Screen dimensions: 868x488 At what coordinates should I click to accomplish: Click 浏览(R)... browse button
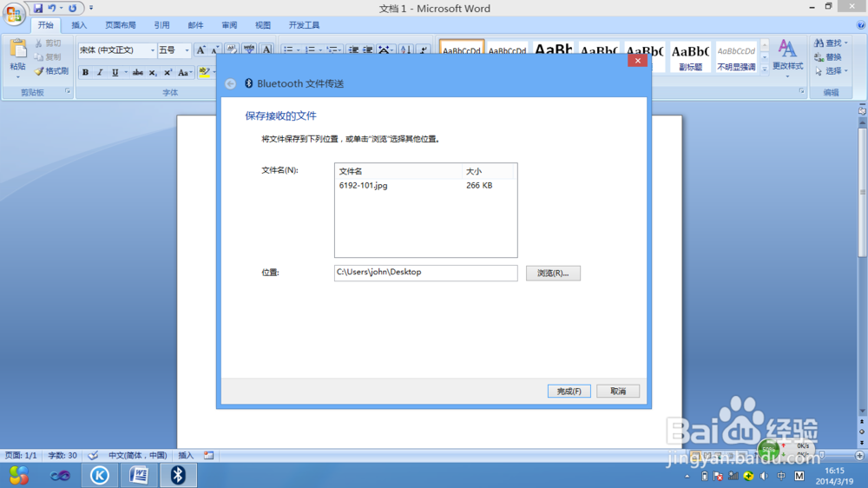(553, 273)
